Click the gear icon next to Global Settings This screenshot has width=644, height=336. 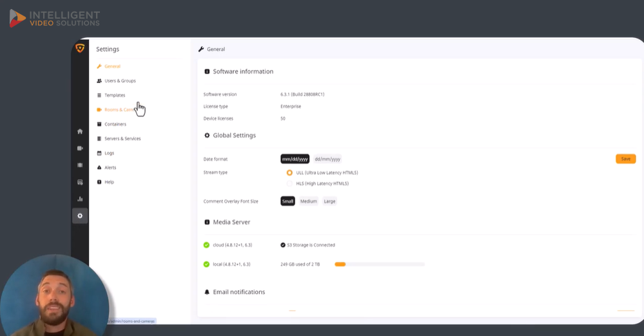(207, 135)
